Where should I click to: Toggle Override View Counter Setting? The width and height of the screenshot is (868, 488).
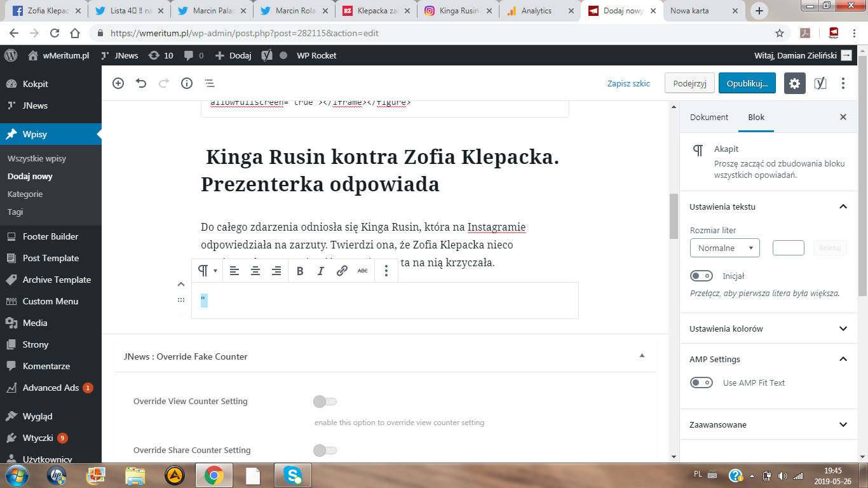tap(325, 402)
